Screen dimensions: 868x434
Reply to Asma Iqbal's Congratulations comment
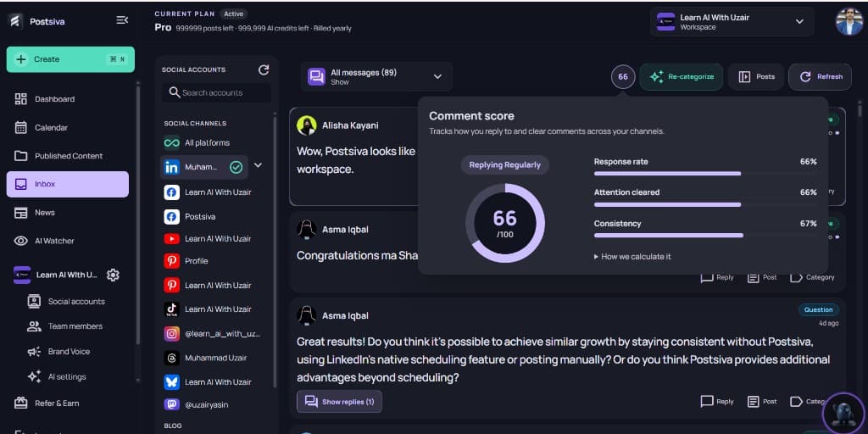pyautogui.click(x=717, y=277)
